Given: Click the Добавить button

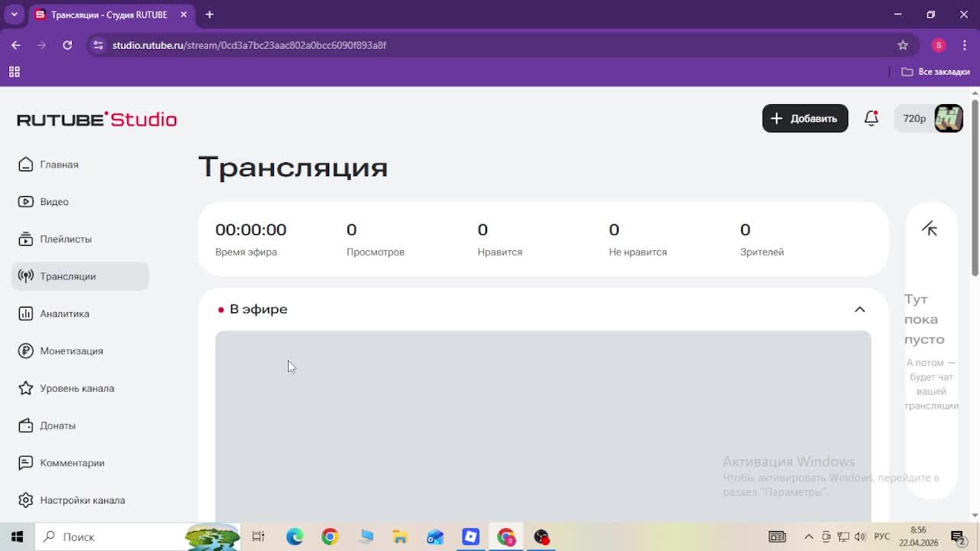Looking at the screenshot, I should tap(805, 119).
